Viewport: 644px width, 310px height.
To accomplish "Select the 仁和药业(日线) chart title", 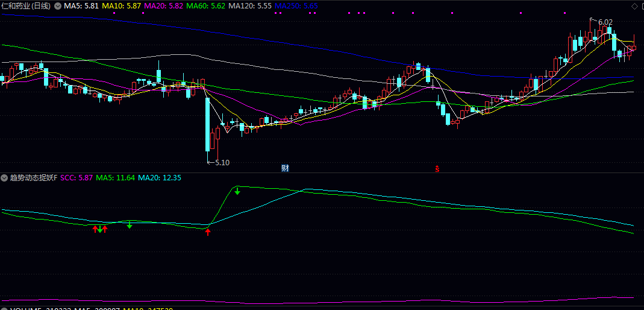I will [x=27, y=6].
